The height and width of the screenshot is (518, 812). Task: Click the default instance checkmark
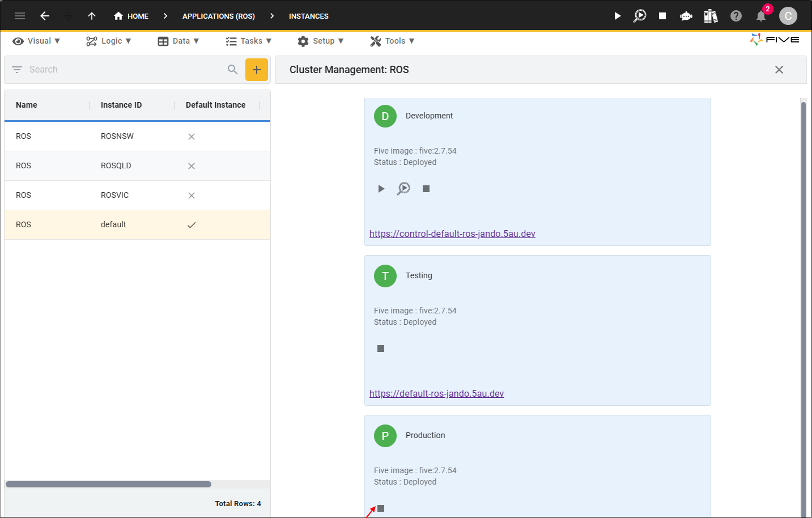click(x=192, y=225)
